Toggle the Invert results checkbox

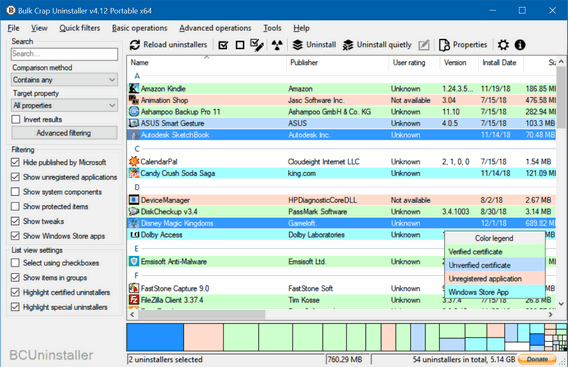[x=16, y=119]
